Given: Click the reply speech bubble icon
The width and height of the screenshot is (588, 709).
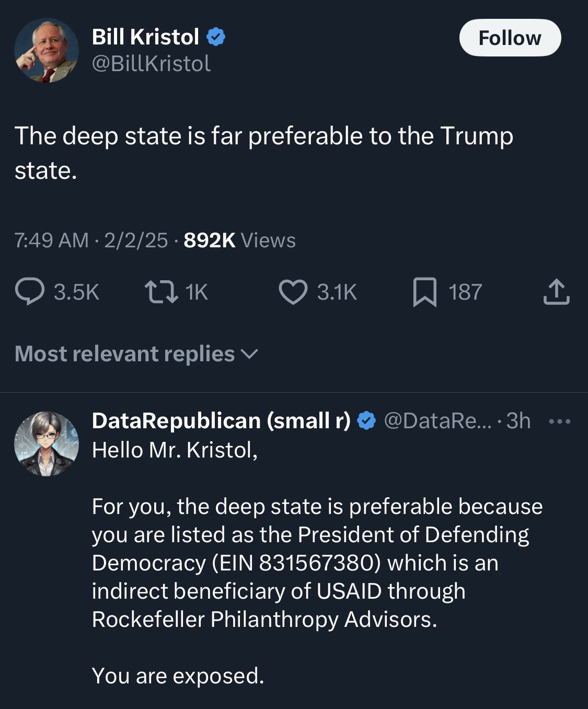Looking at the screenshot, I should [x=30, y=292].
